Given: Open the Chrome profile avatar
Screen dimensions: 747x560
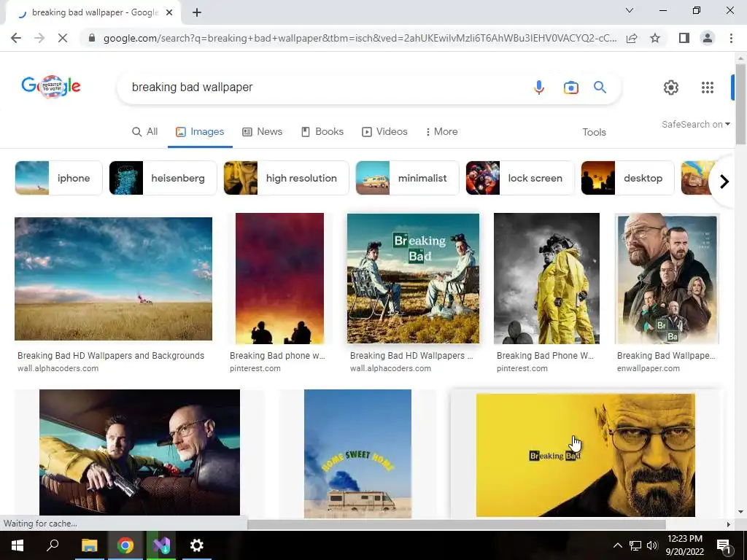Looking at the screenshot, I should click(708, 38).
